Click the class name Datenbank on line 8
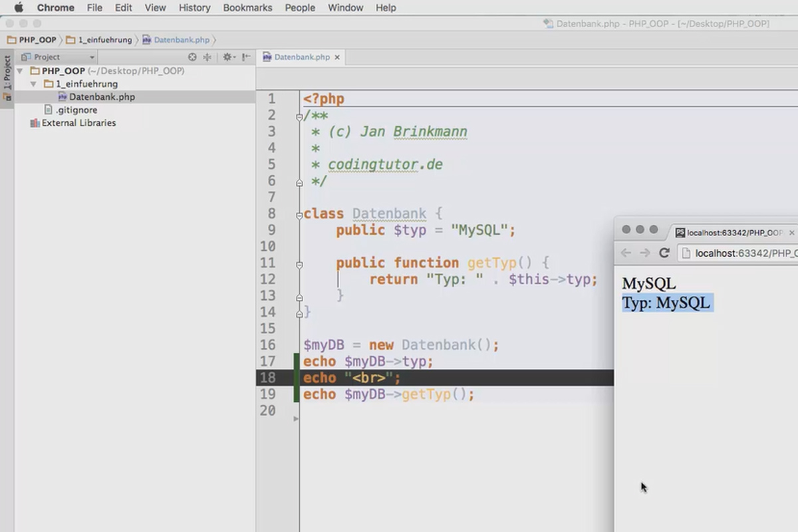The width and height of the screenshot is (798, 532). pyautogui.click(x=389, y=214)
